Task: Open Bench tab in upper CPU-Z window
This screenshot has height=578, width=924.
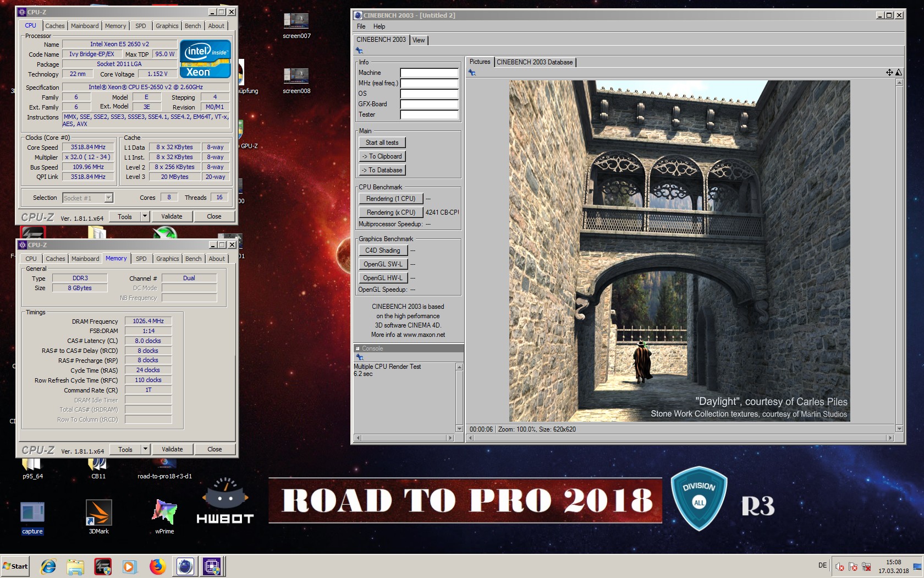Action: point(193,26)
